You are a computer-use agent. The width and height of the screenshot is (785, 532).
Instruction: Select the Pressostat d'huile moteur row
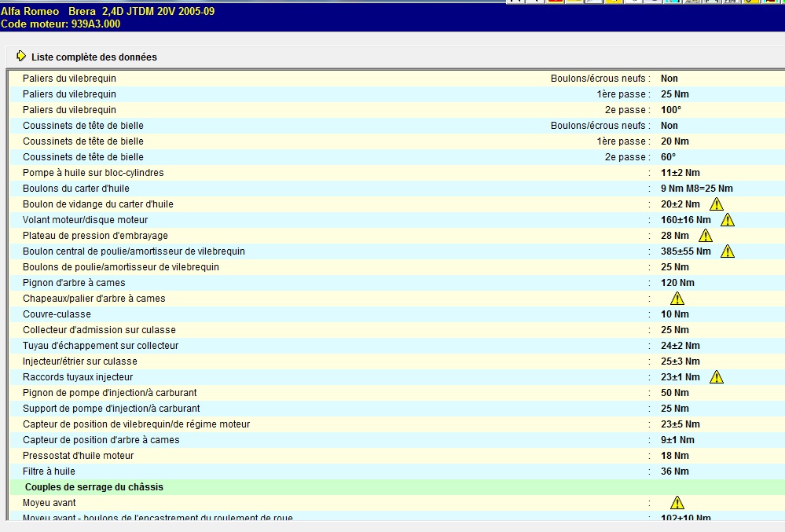(x=79, y=456)
